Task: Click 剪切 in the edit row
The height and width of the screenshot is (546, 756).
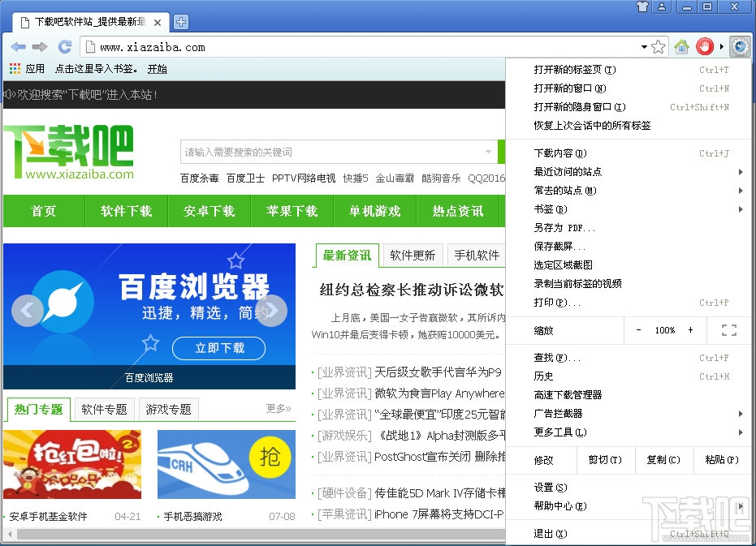Action: tap(606, 460)
